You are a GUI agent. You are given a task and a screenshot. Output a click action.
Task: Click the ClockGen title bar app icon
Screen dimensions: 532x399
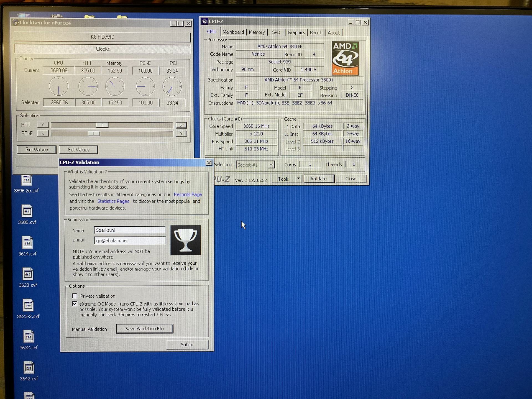point(16,23)
